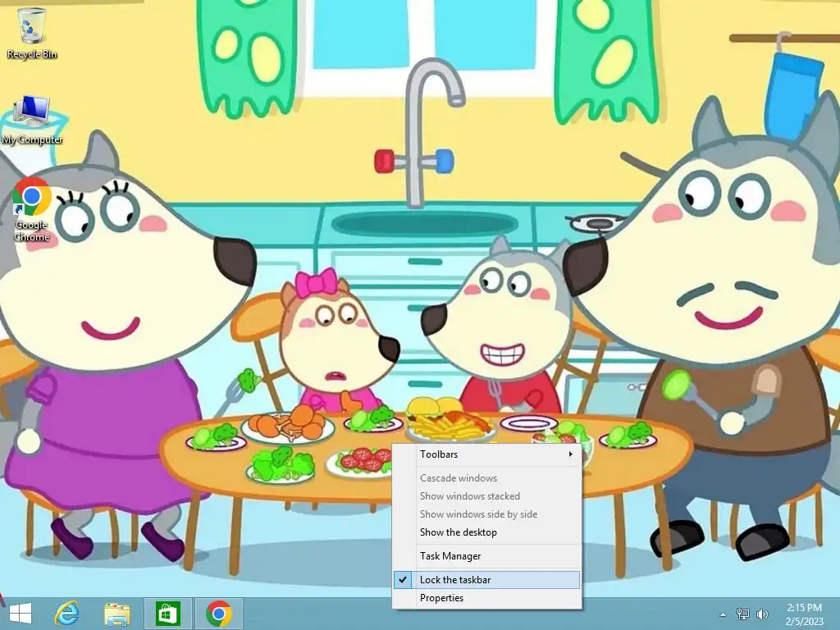The height and width of the screenshot is (630, 840).
Task: Open File Explorer from the taskbar
Action: pos(116,614)
